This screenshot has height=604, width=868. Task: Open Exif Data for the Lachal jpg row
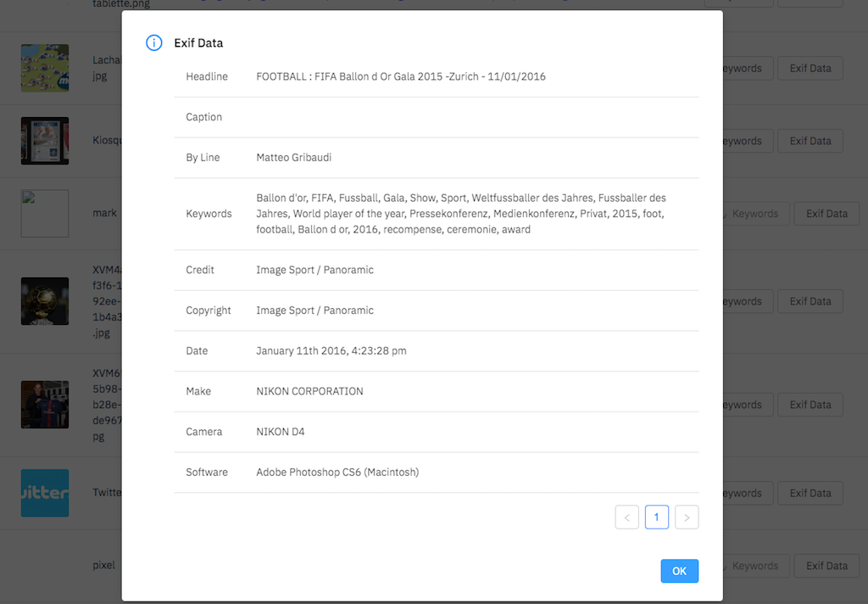pyautogui.click(x=810, y=68)
